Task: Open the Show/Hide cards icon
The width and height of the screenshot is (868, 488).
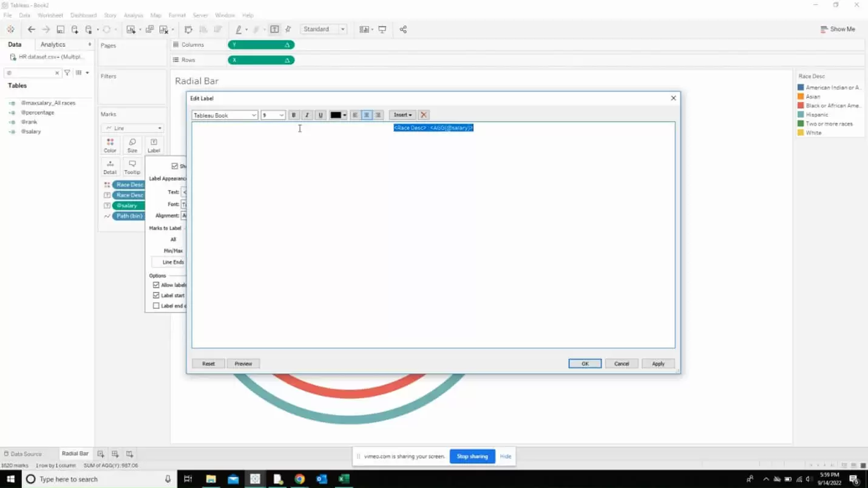Action: point(364,29)
